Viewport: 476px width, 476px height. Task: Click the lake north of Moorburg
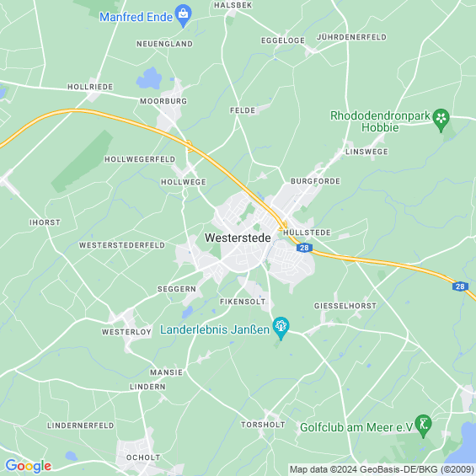[x=149, y=78]
